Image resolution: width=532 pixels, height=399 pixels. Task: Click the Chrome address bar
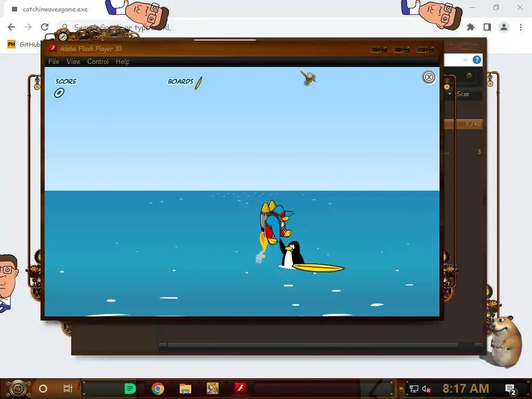click(x=258, y=27)
